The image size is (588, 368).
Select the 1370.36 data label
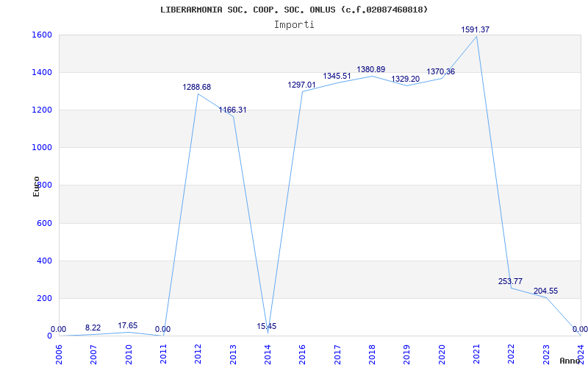click(x=441, y=71)
